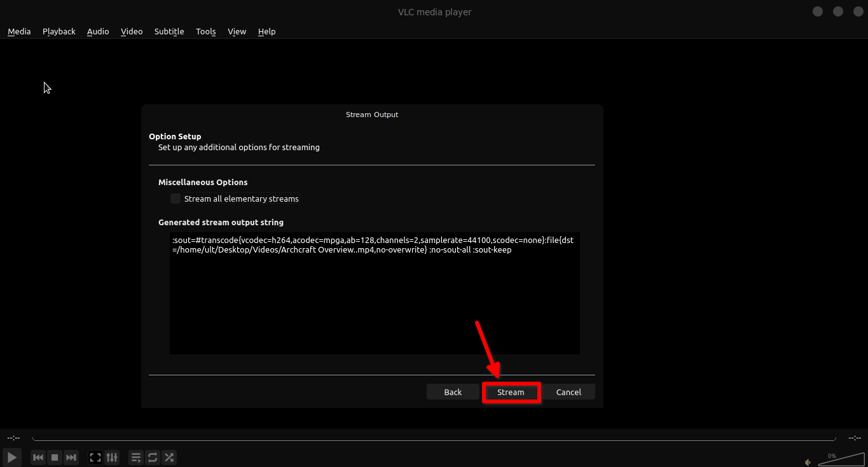Toggle loop repeat mode
The image size is (868, 467).
tap(153, 457)
